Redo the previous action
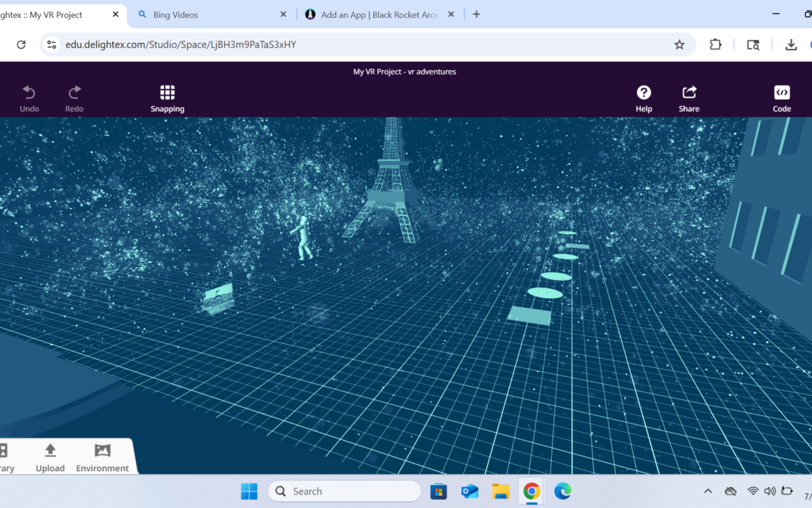Viewport: 812px width, 508px height. point(74,99)
